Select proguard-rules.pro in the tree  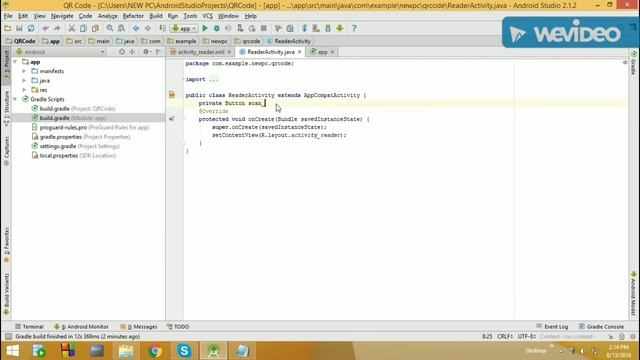point(90,127)
